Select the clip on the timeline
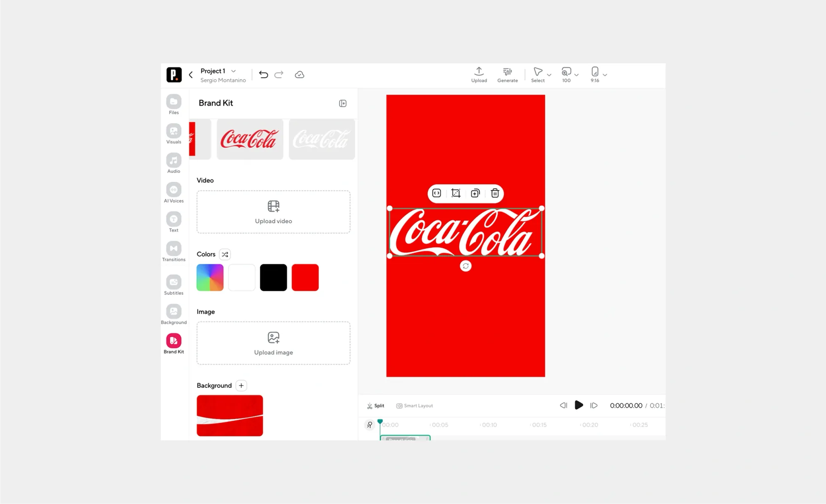The height and width of the screenshot is (504, 826). tap(405, 438)
